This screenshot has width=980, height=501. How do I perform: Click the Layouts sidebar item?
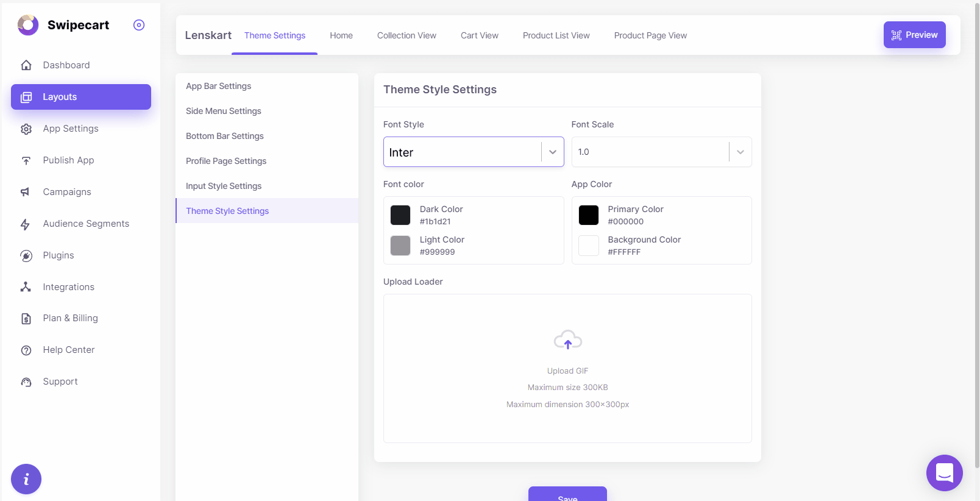click(81, 97)
